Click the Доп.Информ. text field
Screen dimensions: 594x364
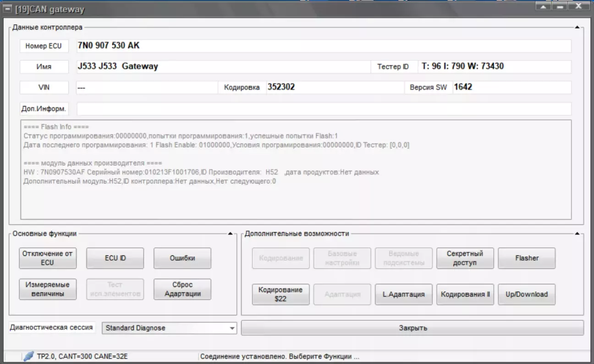click(x=324, y=109)
